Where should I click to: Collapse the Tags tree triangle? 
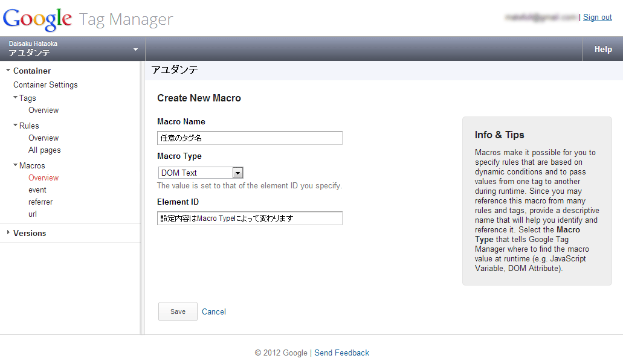pyautogui.click(x=15, y=97)
